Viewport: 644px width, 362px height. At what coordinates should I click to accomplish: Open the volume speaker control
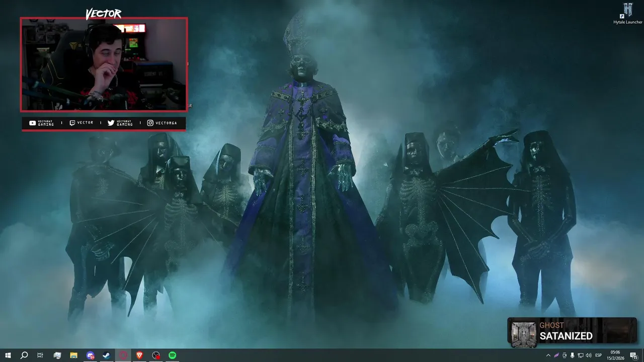589,355
